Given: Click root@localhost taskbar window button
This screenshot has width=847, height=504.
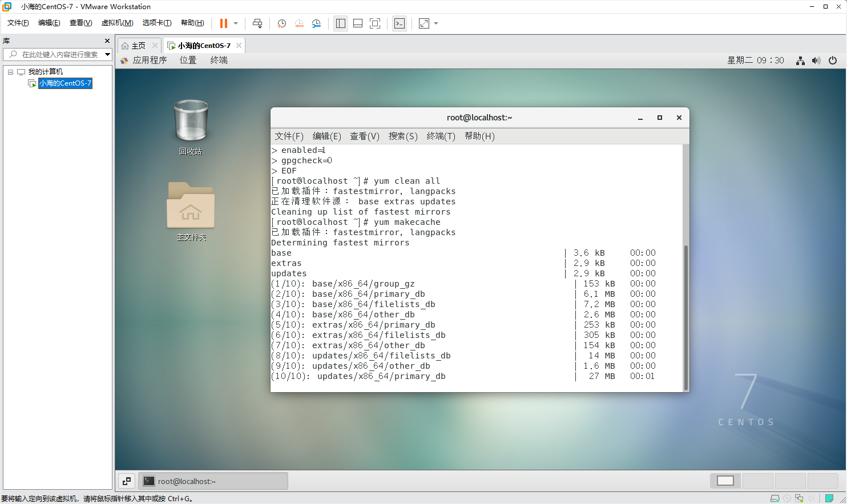Looking at the screenshot, I should pyautogui.click(x=213, y=481).
